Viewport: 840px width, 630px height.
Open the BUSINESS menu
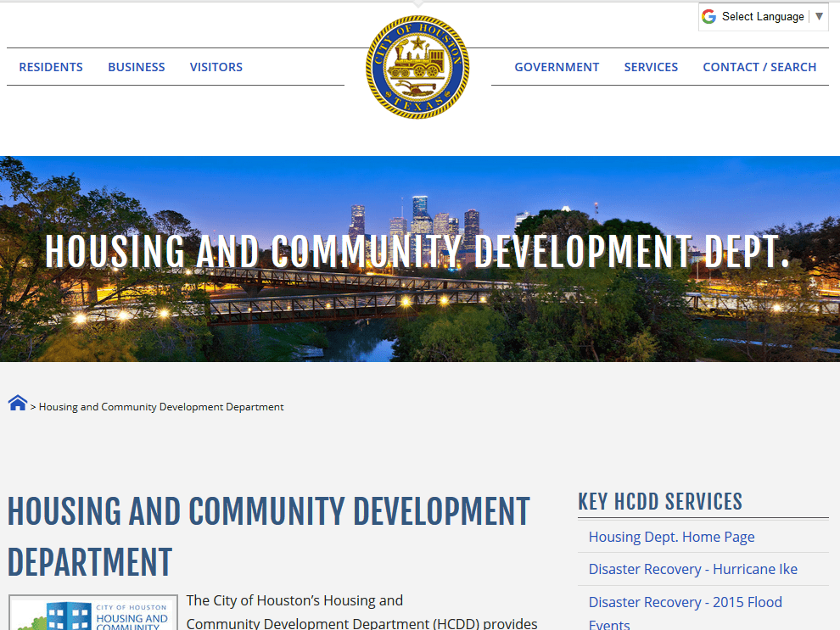[x=136, y=66]
